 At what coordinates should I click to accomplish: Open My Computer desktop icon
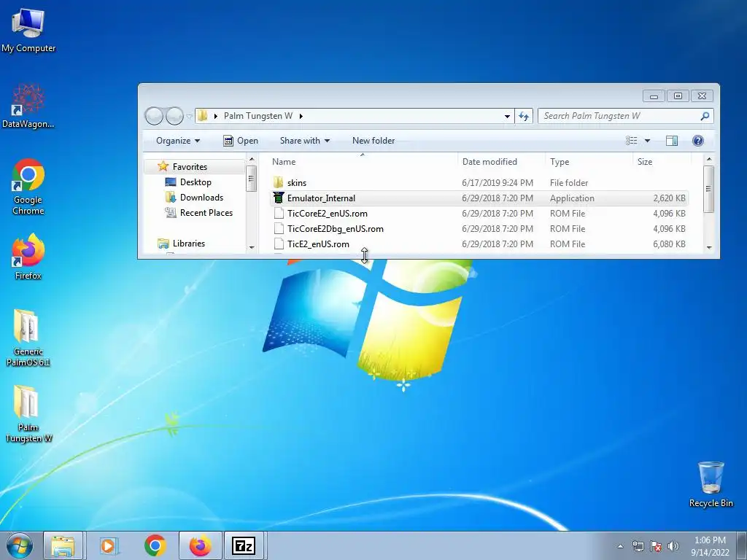click(x=28, y=29)
